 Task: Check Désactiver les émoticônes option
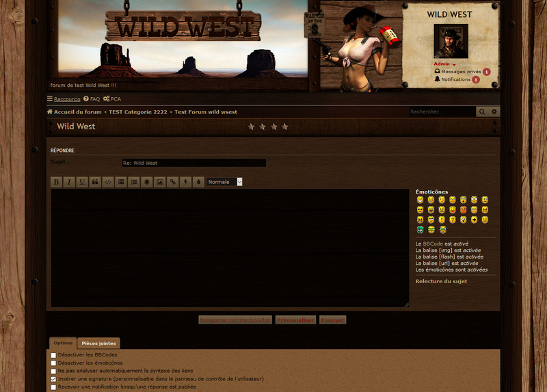[54, 363]
